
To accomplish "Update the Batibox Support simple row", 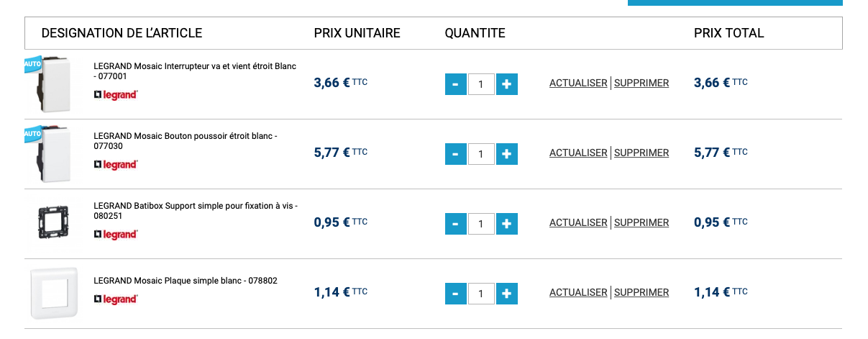I will coord(578,223).
